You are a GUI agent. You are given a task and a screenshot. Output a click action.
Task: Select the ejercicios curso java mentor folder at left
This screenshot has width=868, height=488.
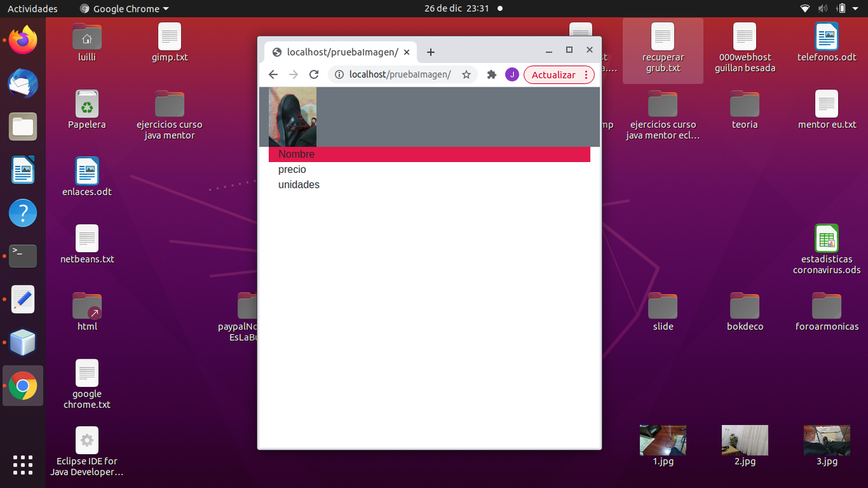click(x=170, y=115)
